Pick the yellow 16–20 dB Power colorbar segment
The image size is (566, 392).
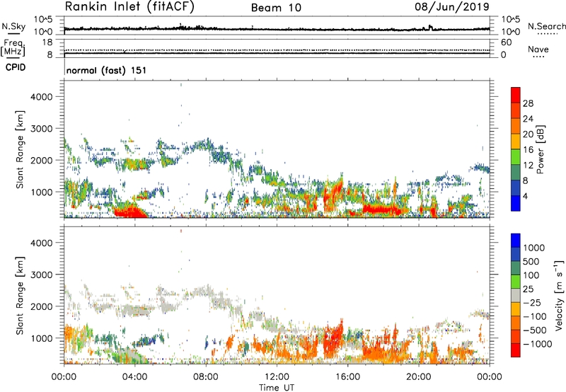516,142
